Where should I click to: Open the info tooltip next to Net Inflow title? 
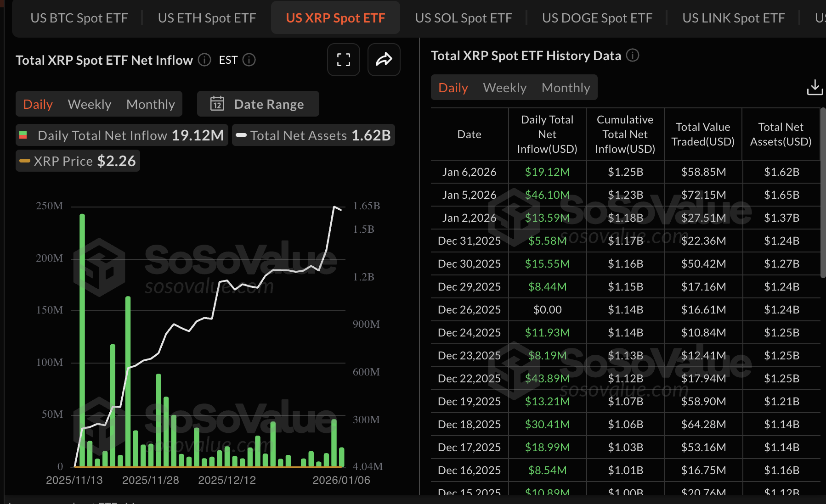[x=204, y=60]
